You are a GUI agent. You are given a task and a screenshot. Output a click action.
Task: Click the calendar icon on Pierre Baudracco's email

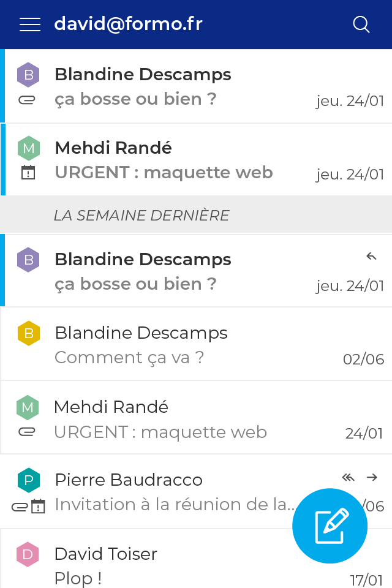point(39,506)
